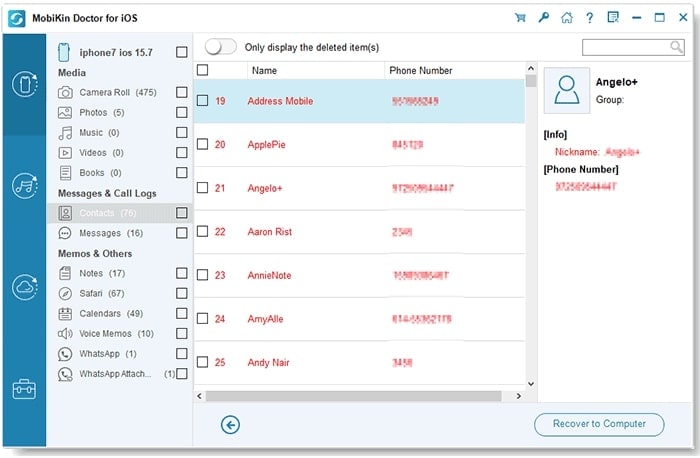
Task: Go back with the circular arrow button
Action: coord(230,425)
